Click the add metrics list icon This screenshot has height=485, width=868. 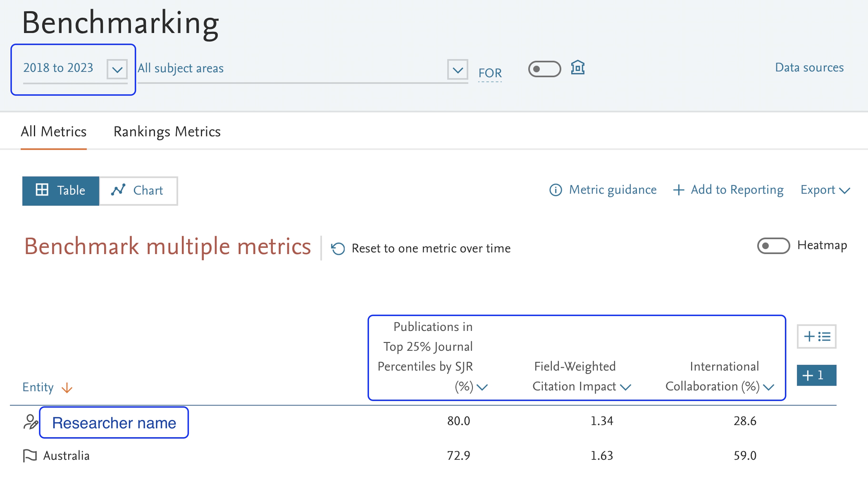coord(816,336)
